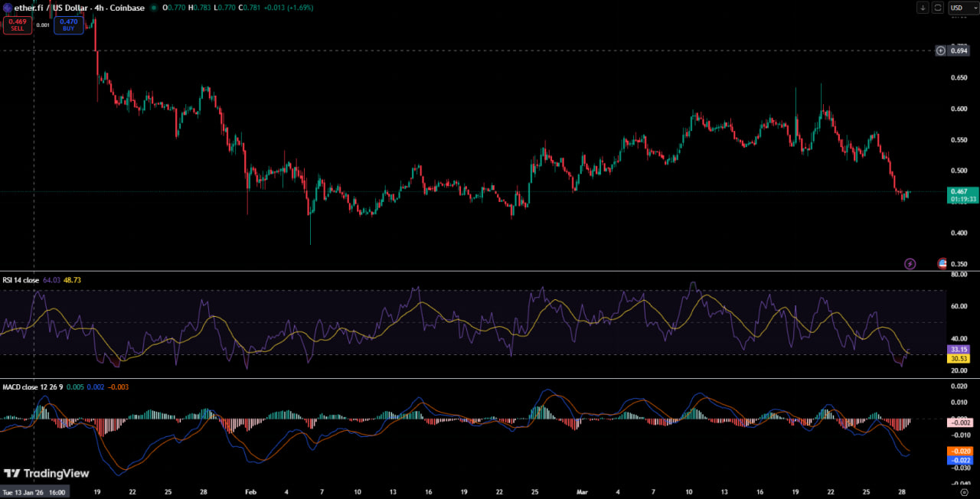Click the 0.600 price scale label
Viewport: 980px width, 499px height.
[x=959, y=109]
